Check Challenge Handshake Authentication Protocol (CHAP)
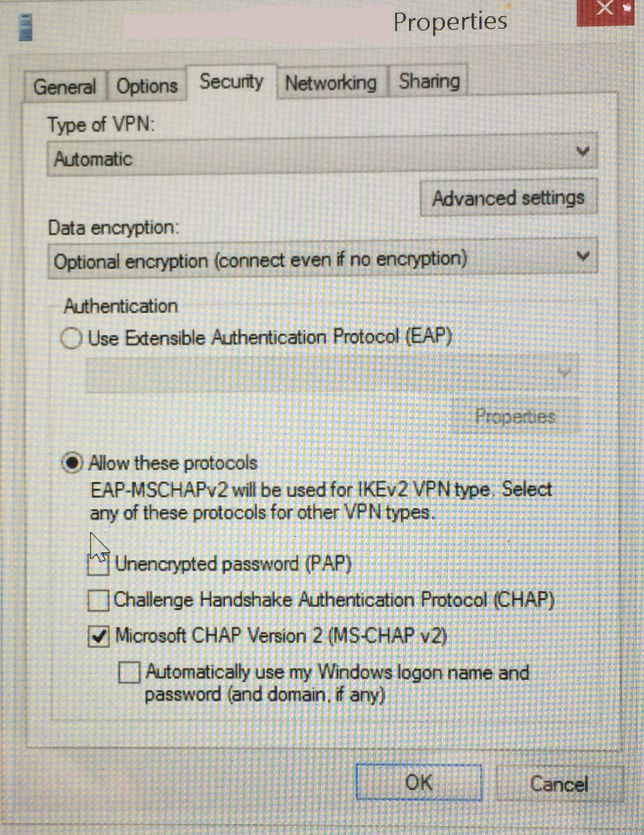The image size is (644, 835). point(98,600)
